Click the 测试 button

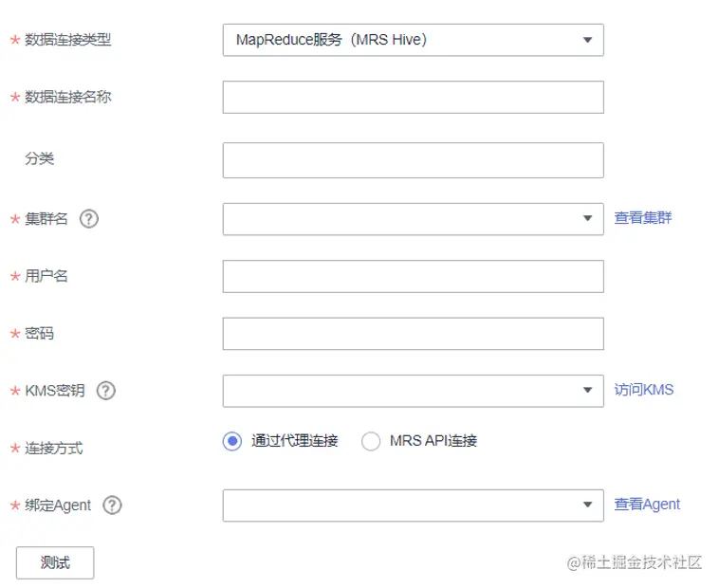[x=55, y=562]
